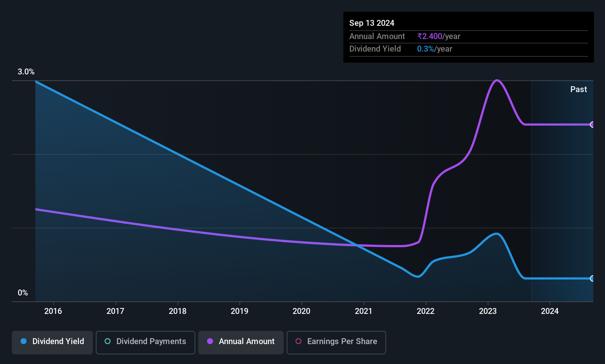The image size is (605, 364).
Task: Click the 3.0% y-axis label
Action: coord(26,71)
